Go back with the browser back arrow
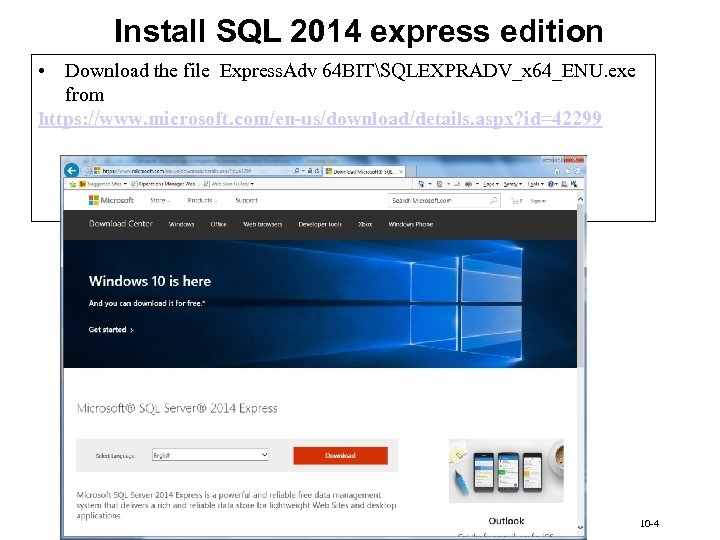Viewport: 720px width, 540px height. click(x=72, y=171)
